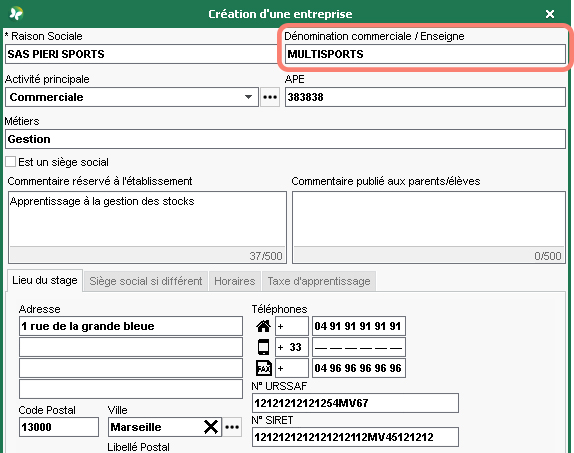Click the 37/500 character counter

(x=266, y=256)
